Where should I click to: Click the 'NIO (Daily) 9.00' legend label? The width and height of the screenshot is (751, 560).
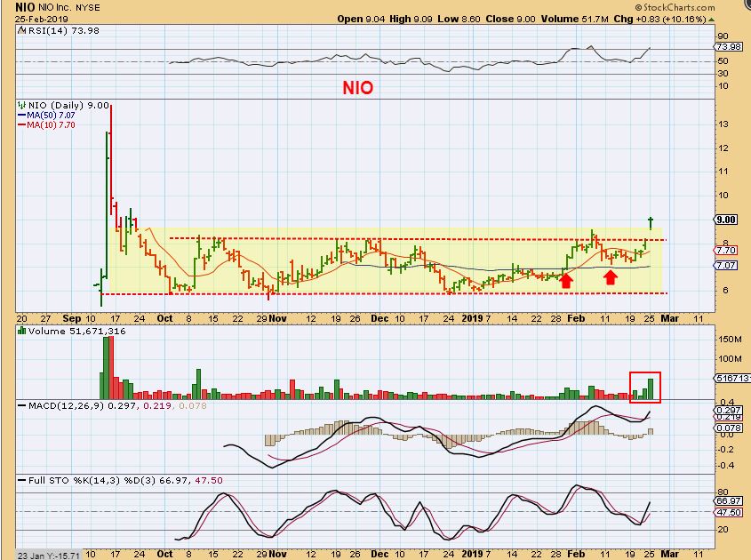[x=68, y=106]
